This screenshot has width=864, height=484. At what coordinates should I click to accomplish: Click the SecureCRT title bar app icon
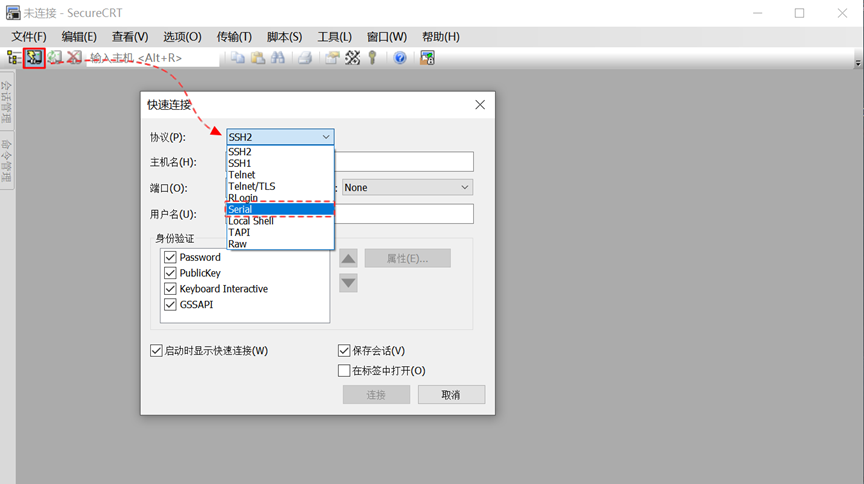pyautogui.click(x=13, y=12)
